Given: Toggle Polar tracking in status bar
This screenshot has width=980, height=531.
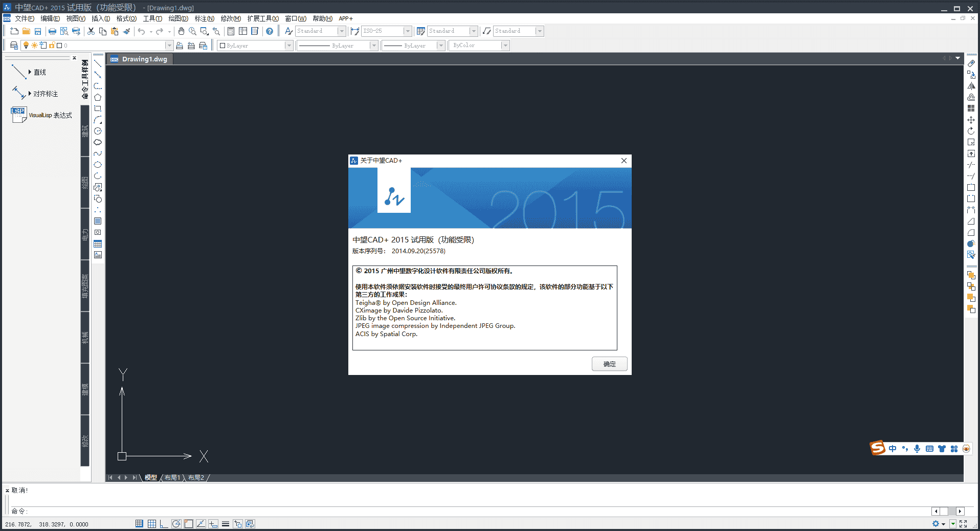Looking at the screenshot, I should click(176, 524).
